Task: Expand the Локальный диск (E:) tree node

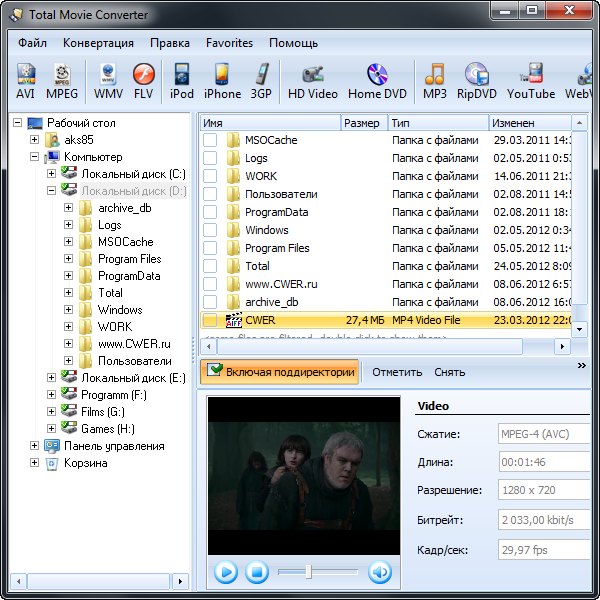Action: (x=52, y=378)
